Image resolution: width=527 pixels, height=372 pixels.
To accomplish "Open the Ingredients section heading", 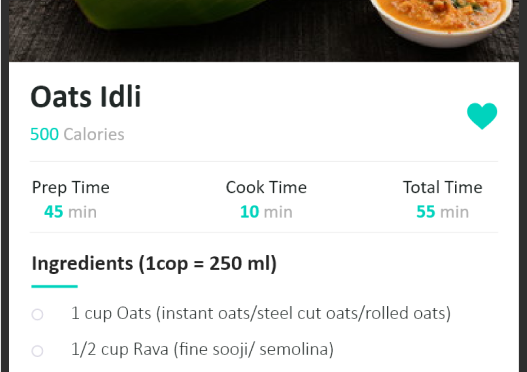I will 154,263.
